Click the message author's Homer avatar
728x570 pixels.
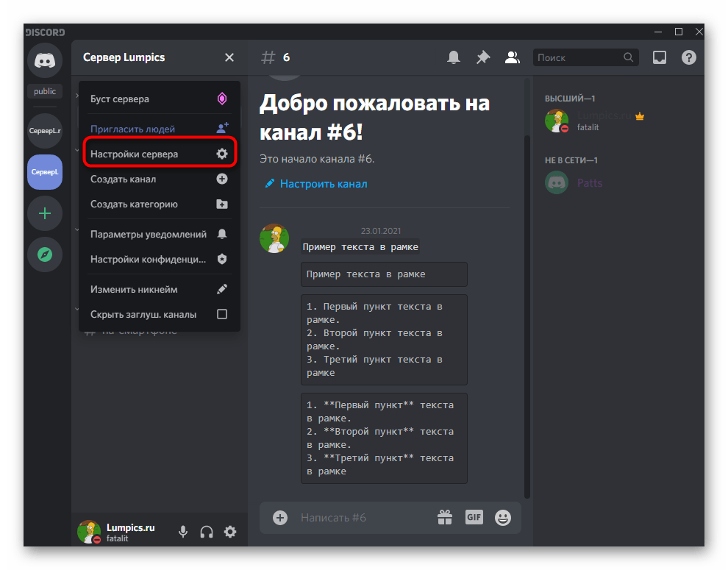click(x=274, y=238)
